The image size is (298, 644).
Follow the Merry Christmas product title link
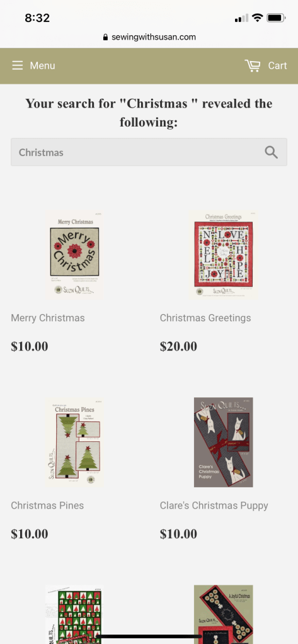point(48,318)
